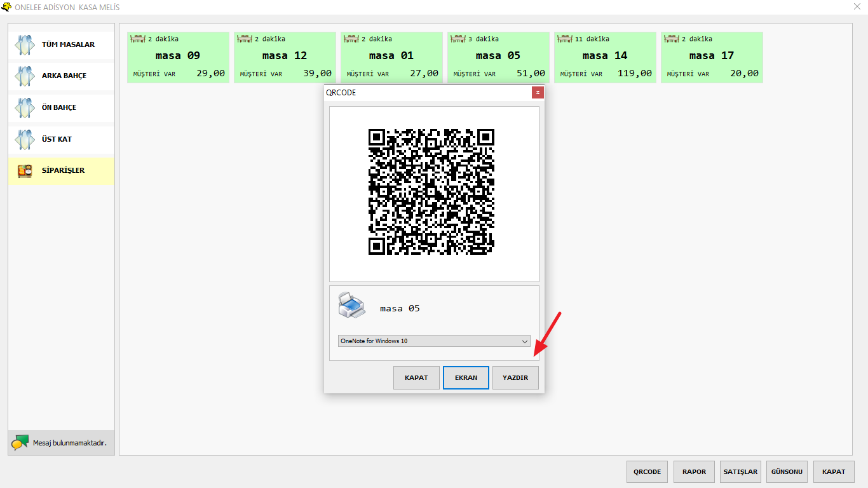Screen dimensions: 868x488
Task: Click the 'masa 05' card title text
Action: (498, 56)
